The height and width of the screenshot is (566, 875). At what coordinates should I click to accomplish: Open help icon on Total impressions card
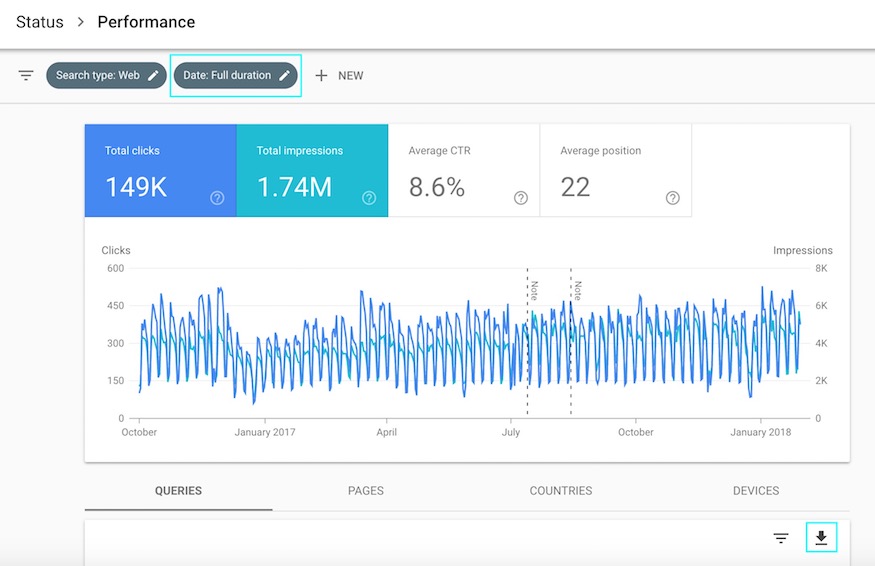(x=369, y=198)
